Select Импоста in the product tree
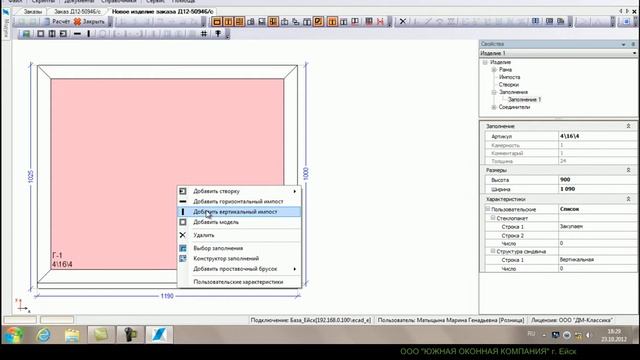This screenshot has width=640, height=360. click(x=509, y=77)
